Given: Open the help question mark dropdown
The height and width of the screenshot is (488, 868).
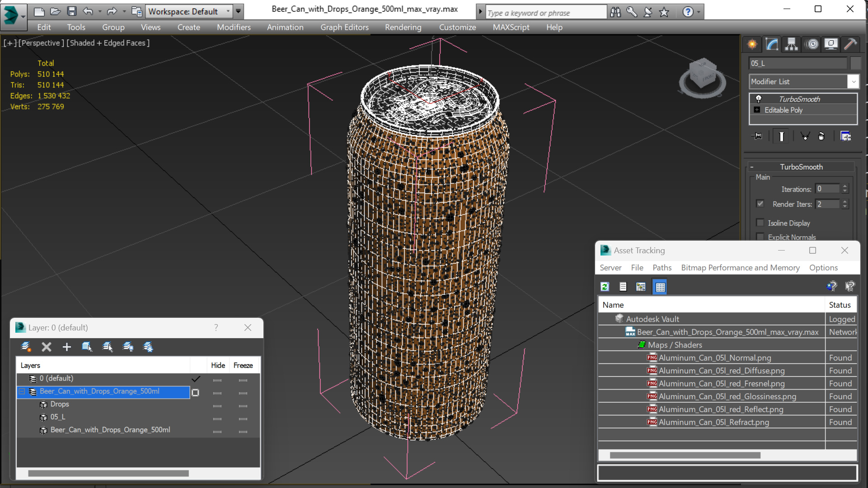Looking at the screenshot, I should click(x=699, y=12).
